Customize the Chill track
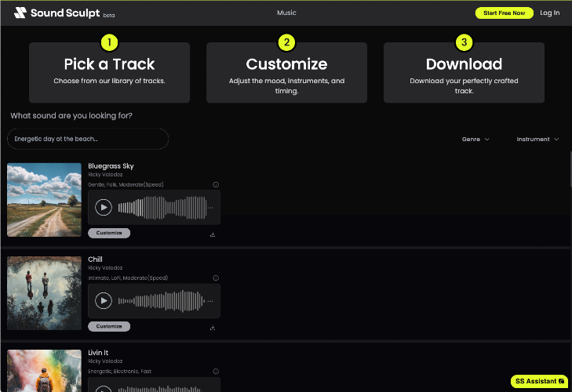 point(109,326)
